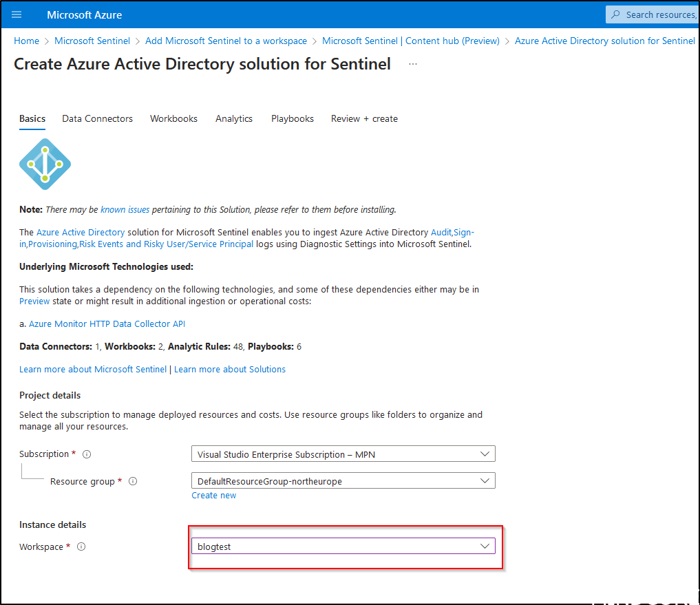
Task: Click the Azure Active Directory solution logo
Action: tap(44, 164)
